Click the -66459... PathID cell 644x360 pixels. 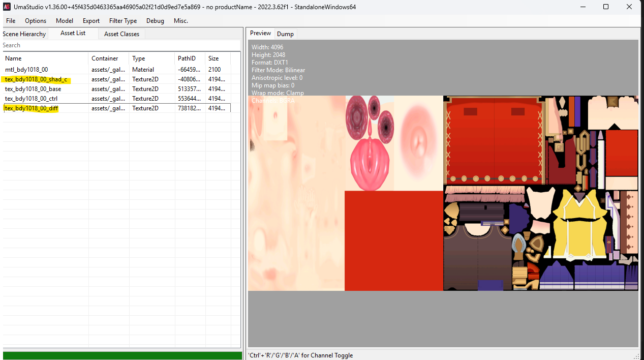coord(188,70)
